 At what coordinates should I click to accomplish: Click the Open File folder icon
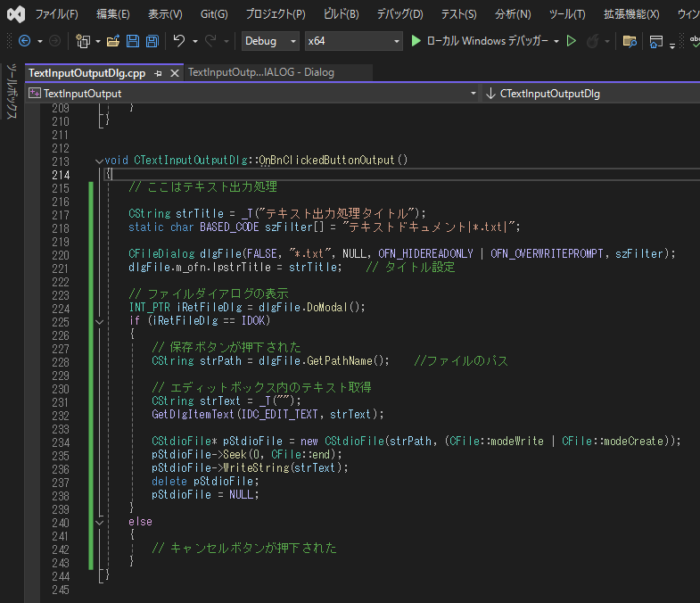[113, 41]
